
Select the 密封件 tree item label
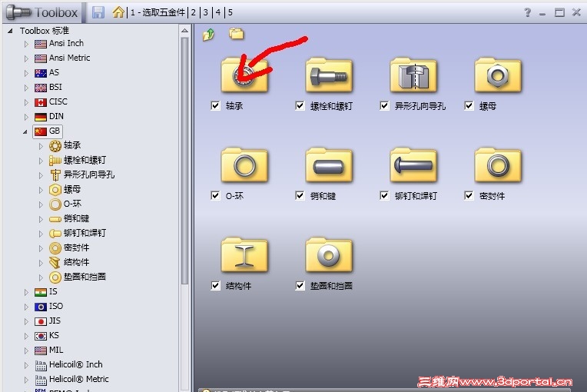76,247
